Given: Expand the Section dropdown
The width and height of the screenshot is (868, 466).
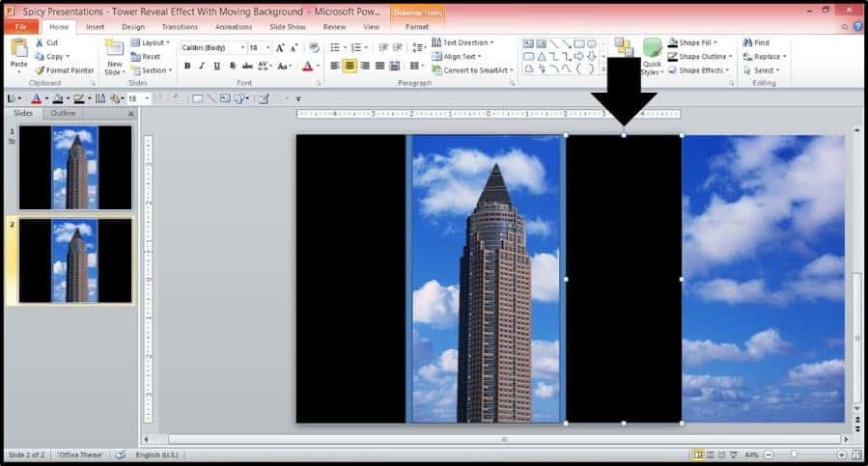Looking at the screenshot, I should coord(152,70).
